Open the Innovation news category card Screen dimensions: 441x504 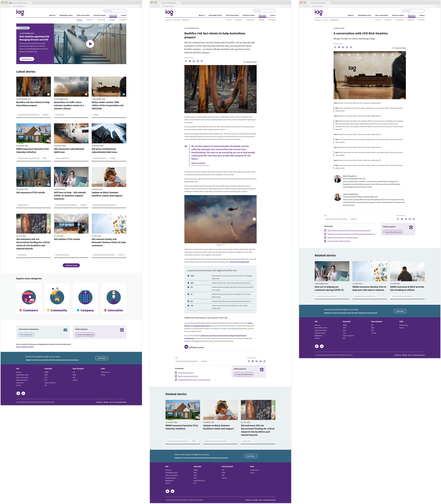[x=113, y=299]
